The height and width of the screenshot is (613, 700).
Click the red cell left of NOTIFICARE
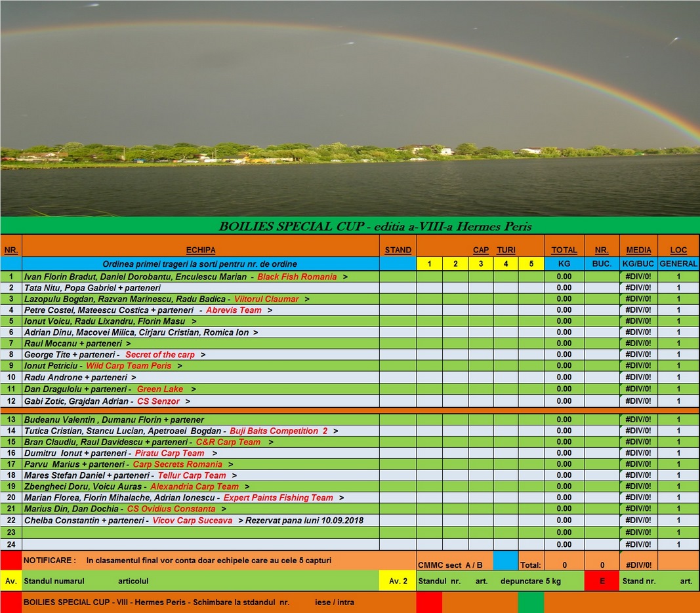(11, 561)
